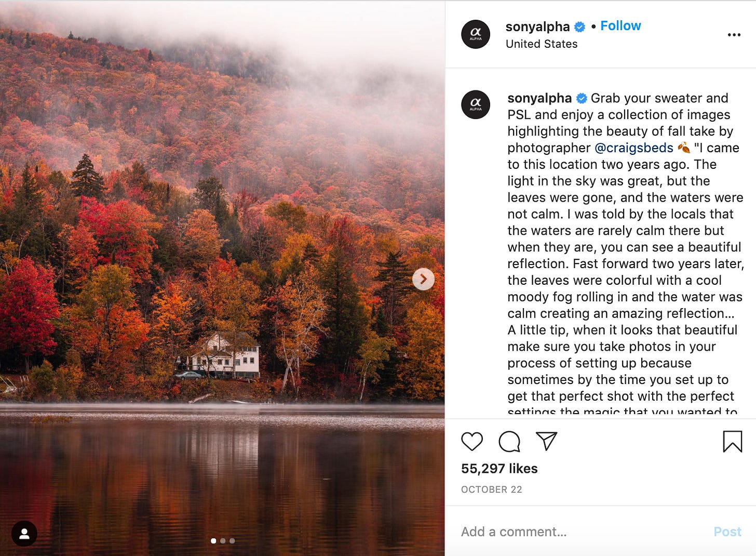Click the blue verified badge next to sonyalpha
This screenshot has height=556, width=756.
(x=580, y=26)
